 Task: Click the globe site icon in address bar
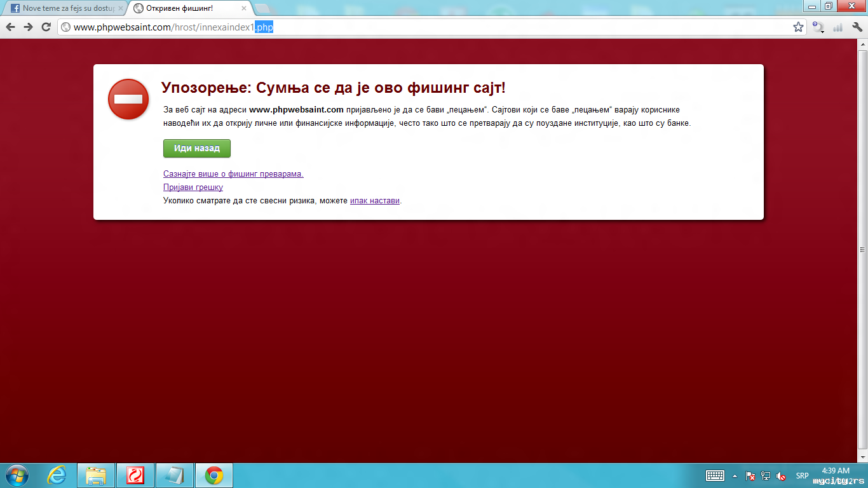pyautogui.click(x=65, y=27)
